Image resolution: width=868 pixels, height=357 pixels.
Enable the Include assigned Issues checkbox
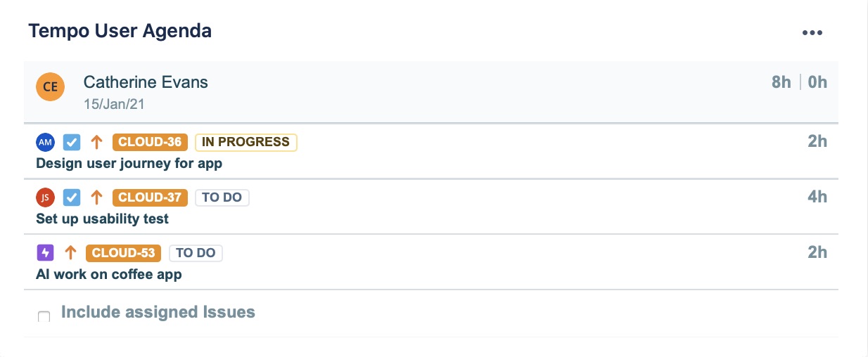[x=44, y=316]
